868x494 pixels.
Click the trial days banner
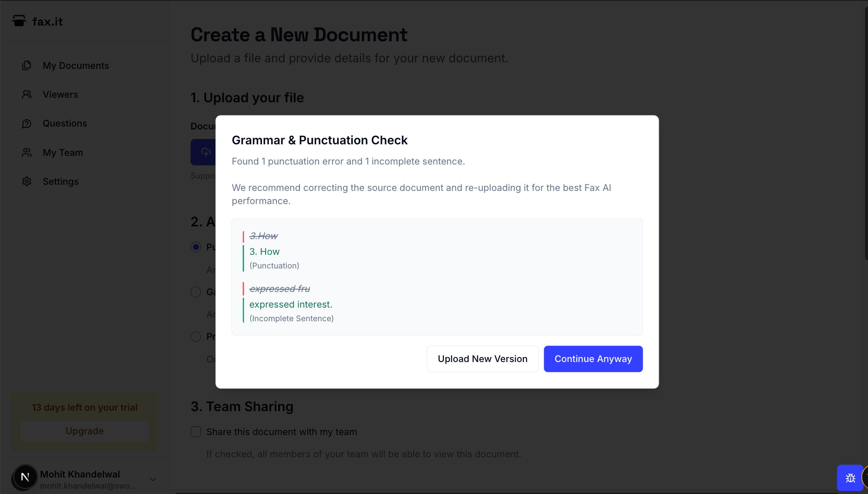pyautogui.click(x=84, y=407)
